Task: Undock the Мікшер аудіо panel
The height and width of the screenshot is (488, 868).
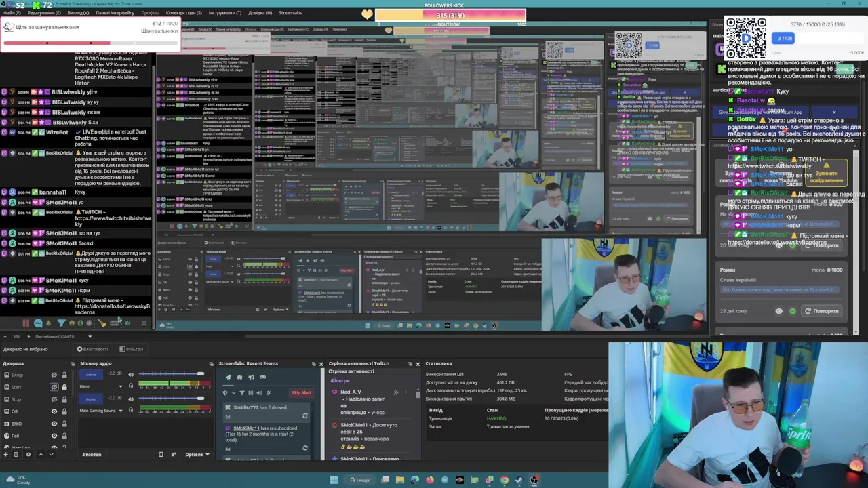Action: pyautogui.click(x=211, y=364)
